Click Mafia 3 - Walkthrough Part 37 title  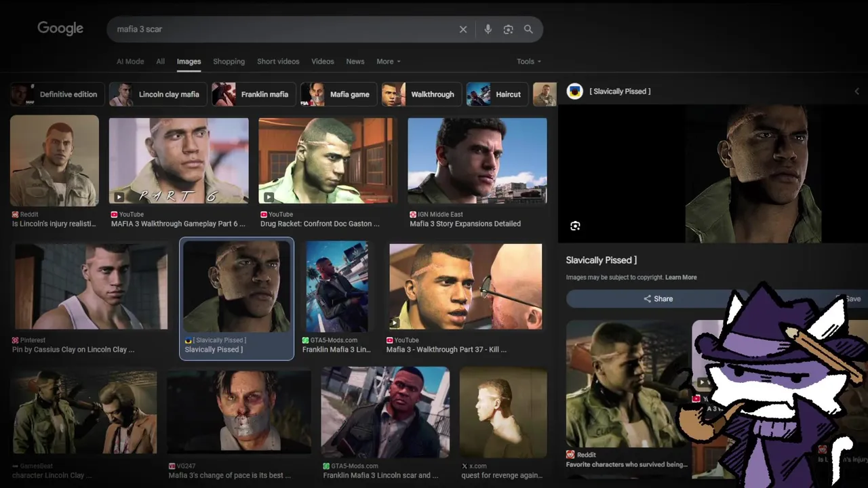(446, 350)
